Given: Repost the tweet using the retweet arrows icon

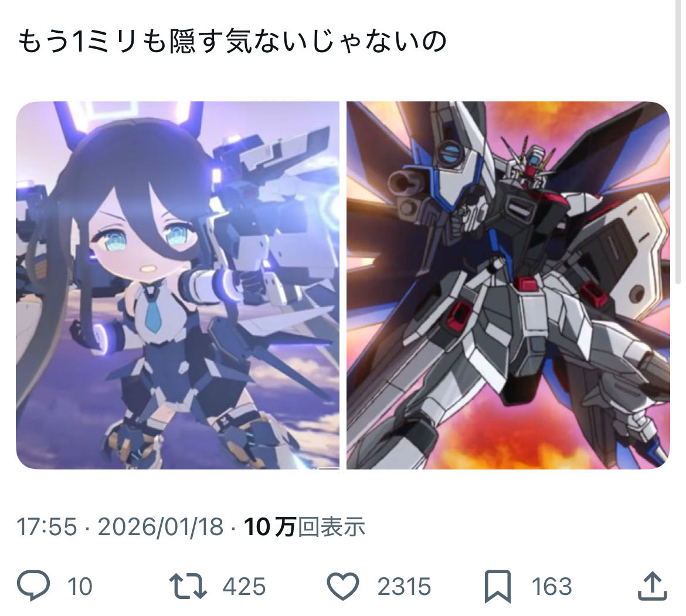Looking at the screenshot, I should coord(188,586).
